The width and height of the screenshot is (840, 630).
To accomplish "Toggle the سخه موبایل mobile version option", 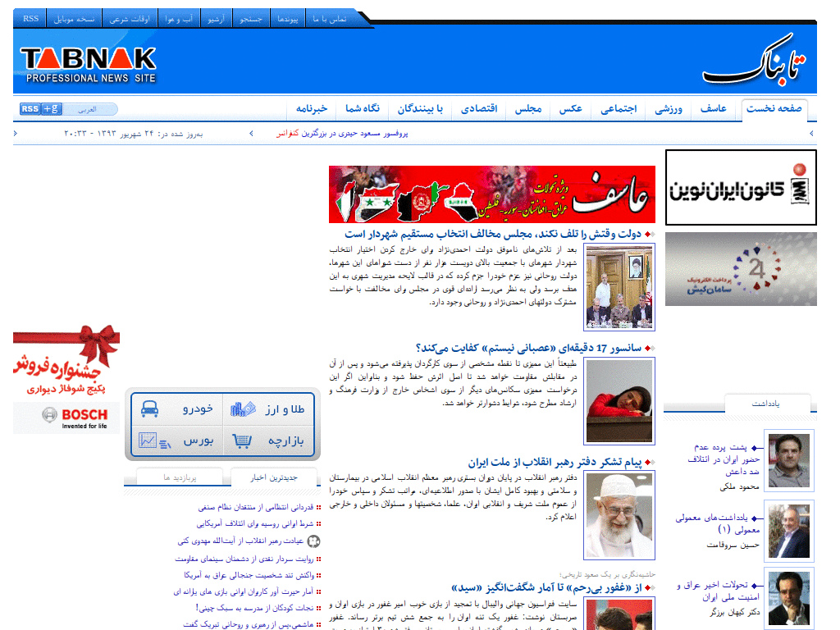I will click(x=75, y=17).
